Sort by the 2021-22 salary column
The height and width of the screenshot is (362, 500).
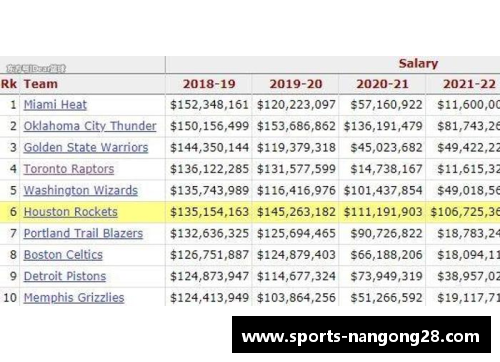click(469, 84)
